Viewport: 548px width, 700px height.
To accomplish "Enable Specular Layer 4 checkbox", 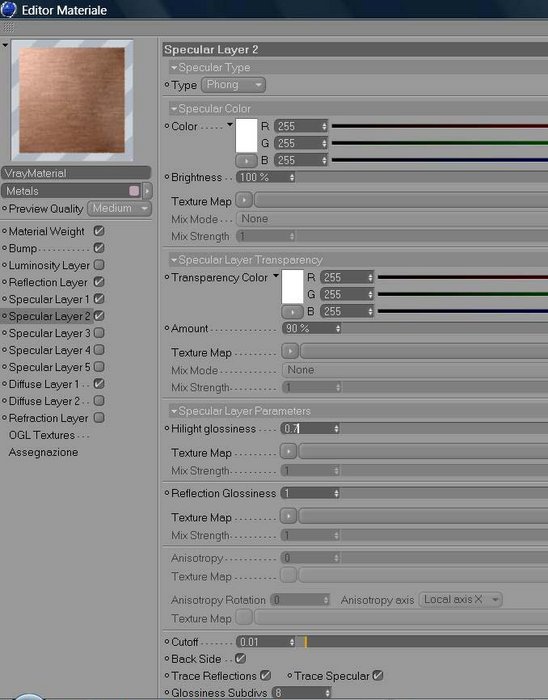I will pos(99,350).
